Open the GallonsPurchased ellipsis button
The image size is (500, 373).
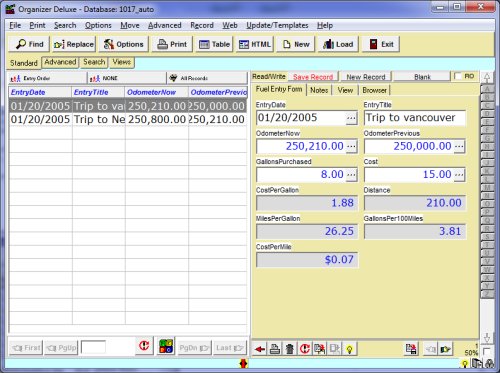pos(351,175)
